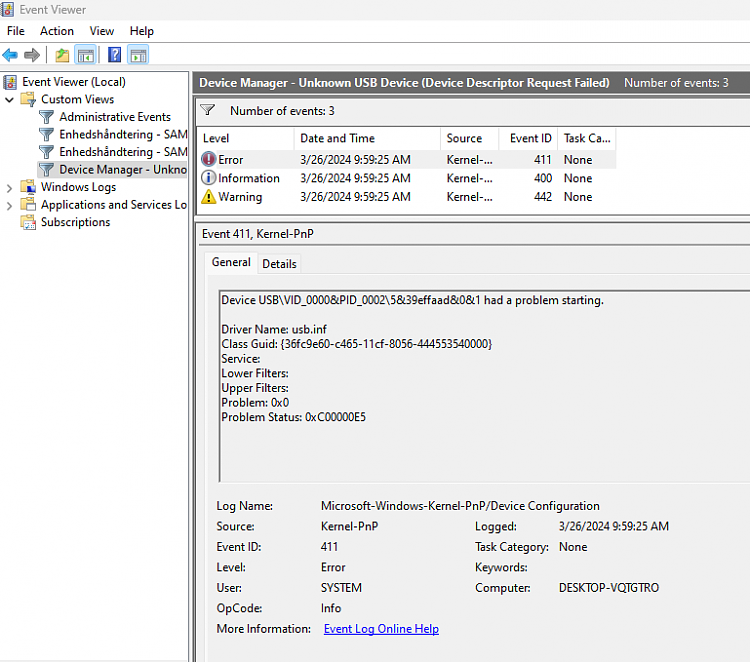Click the Up one level folder icon
Screen dimensions: 750x662
62,55
